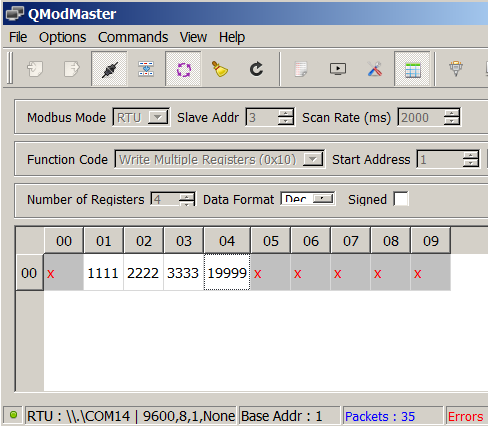Viewport: 488px width, 426px height.
Task: Click the column header 00
Action: (x=64, y=241)
